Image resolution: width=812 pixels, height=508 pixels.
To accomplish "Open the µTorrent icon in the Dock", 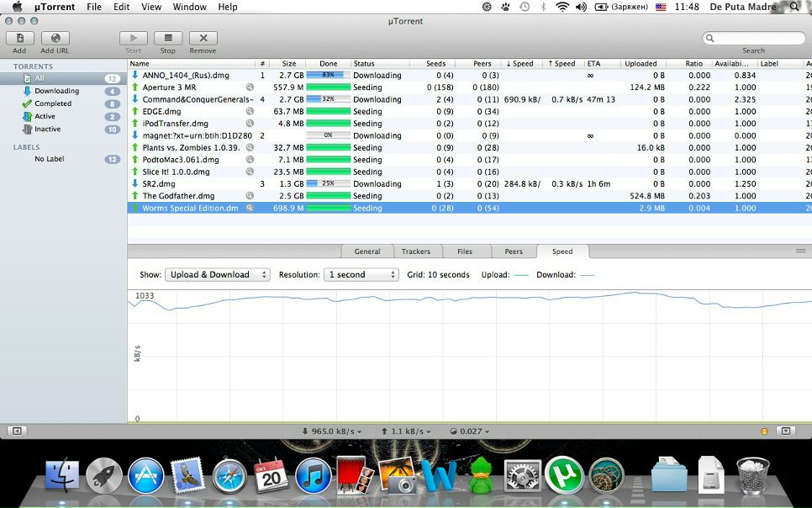I will pyautogui.click(x=563, y=475).
